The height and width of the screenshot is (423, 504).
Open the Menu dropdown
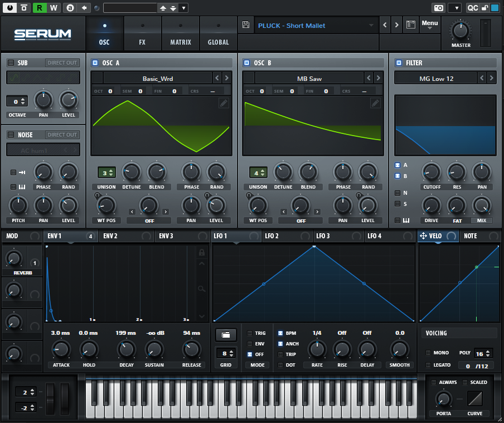[x=429, y=25]
